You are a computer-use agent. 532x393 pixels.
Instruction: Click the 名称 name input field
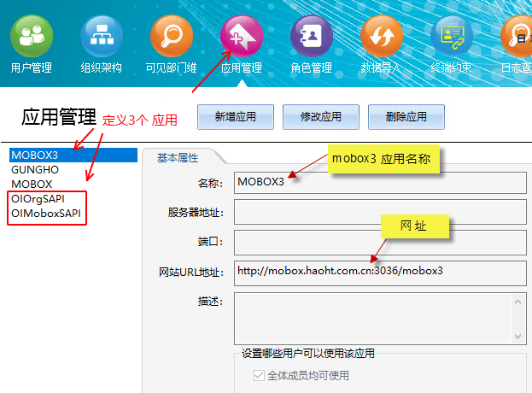coord(380,182)
